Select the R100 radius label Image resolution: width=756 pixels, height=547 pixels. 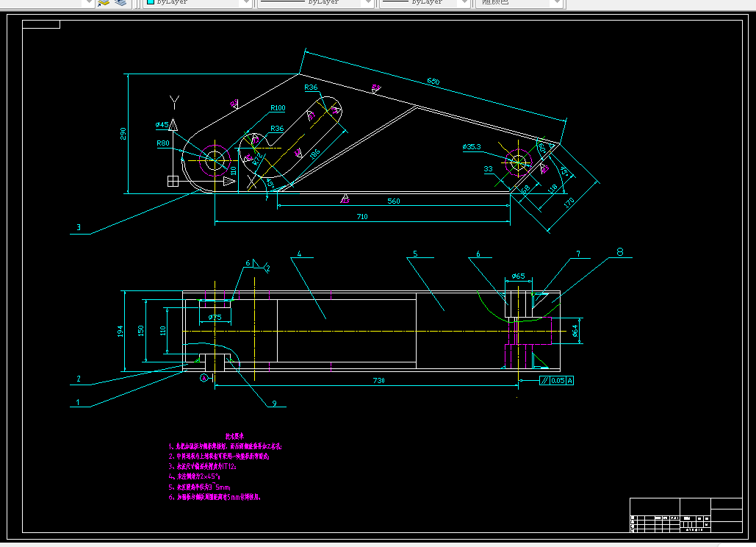tap(278, 108)
